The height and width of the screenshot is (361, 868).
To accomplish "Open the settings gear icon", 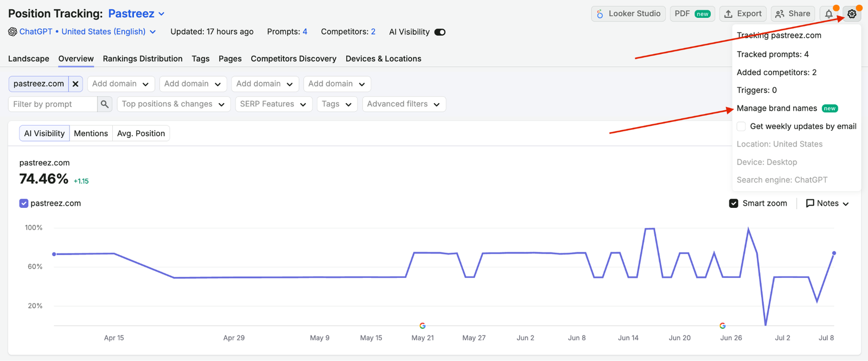I will (x=852, y=14).
